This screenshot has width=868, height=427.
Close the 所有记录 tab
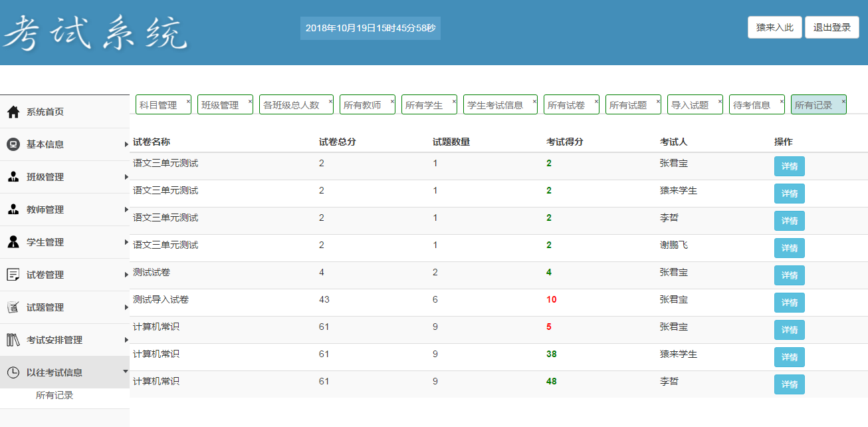(x=843, y=101)
